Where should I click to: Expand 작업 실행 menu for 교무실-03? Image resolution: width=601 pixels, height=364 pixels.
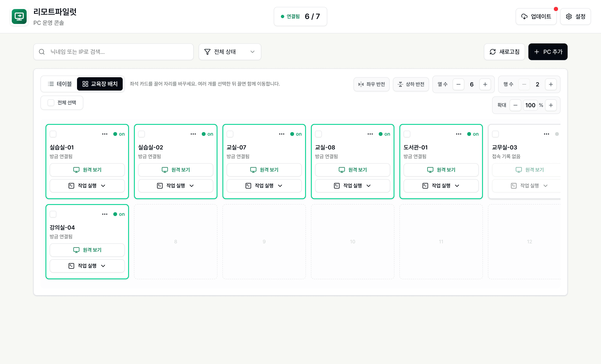pyautogui.click(x=526, y=186)
